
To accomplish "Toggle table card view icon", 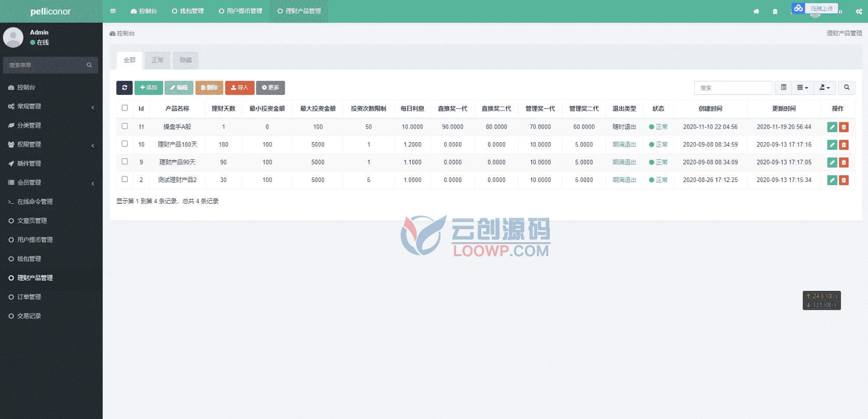I will (x=784, y=88).
